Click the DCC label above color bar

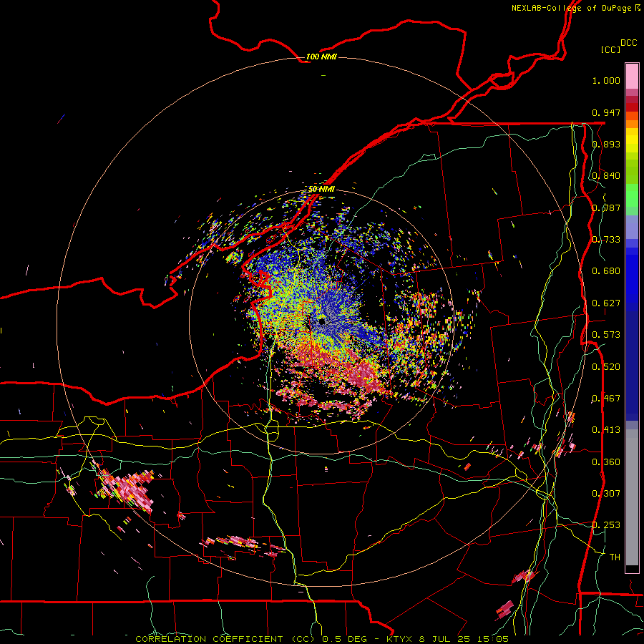coord(629,43)
